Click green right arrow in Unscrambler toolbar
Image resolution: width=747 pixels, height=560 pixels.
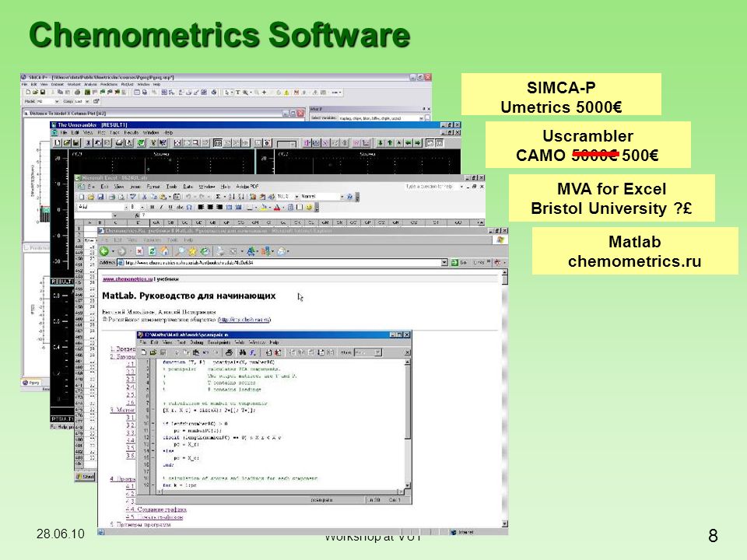click(418, 142)
